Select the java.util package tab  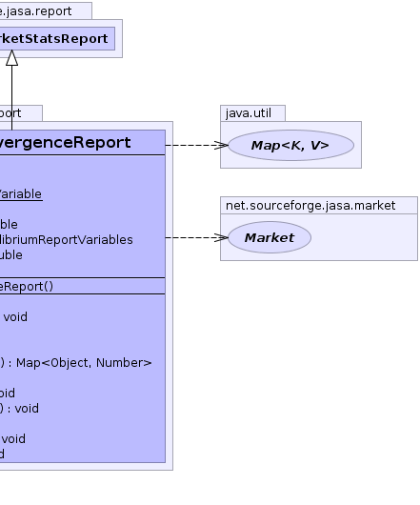pos(252,113)
